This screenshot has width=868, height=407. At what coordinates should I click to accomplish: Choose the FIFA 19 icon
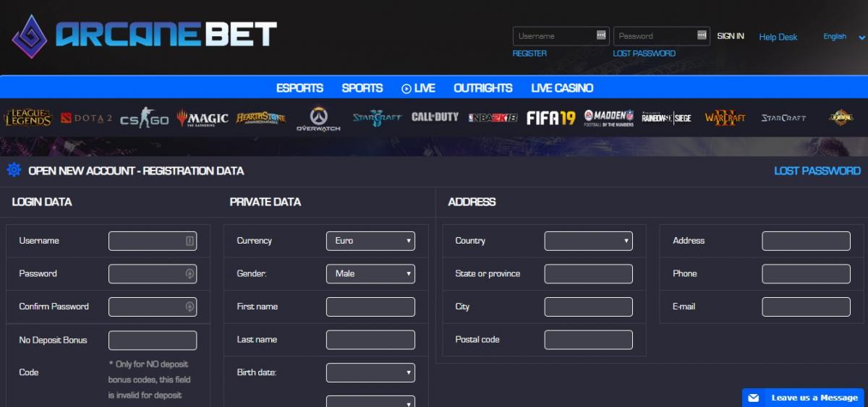click(550, 118)
